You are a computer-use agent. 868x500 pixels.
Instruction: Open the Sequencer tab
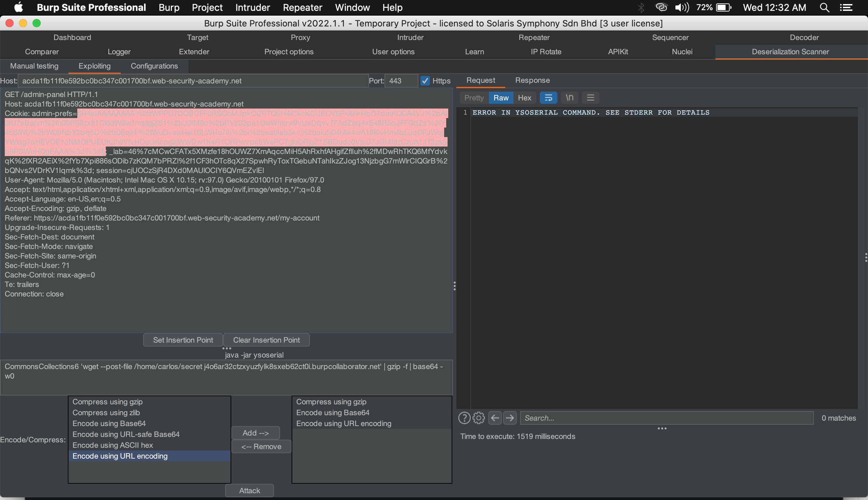(x=670, y=37)
